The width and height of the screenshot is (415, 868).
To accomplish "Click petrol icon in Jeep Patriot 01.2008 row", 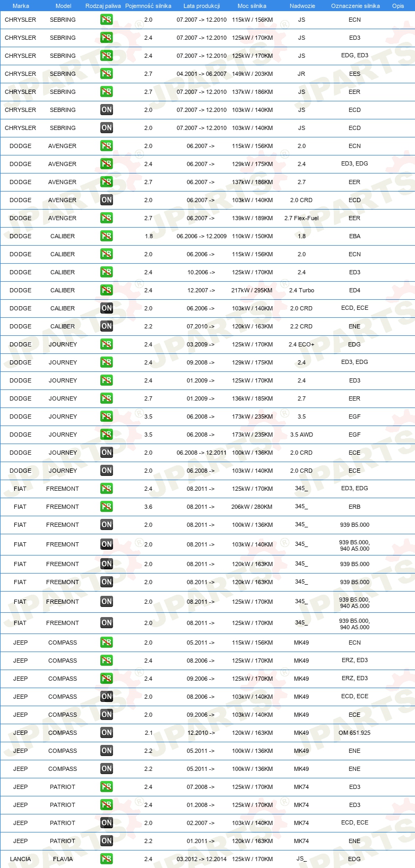I will coord(107,805).
